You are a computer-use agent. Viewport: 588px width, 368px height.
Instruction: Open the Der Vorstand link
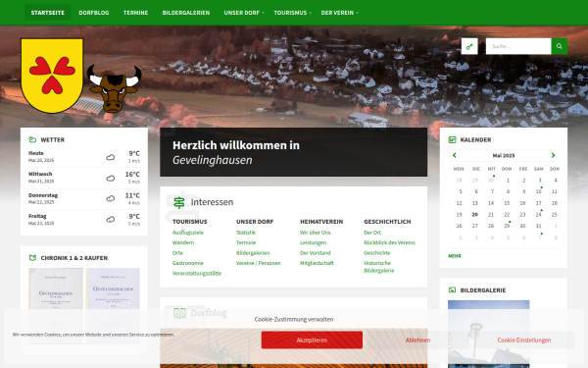pos(316,253)
